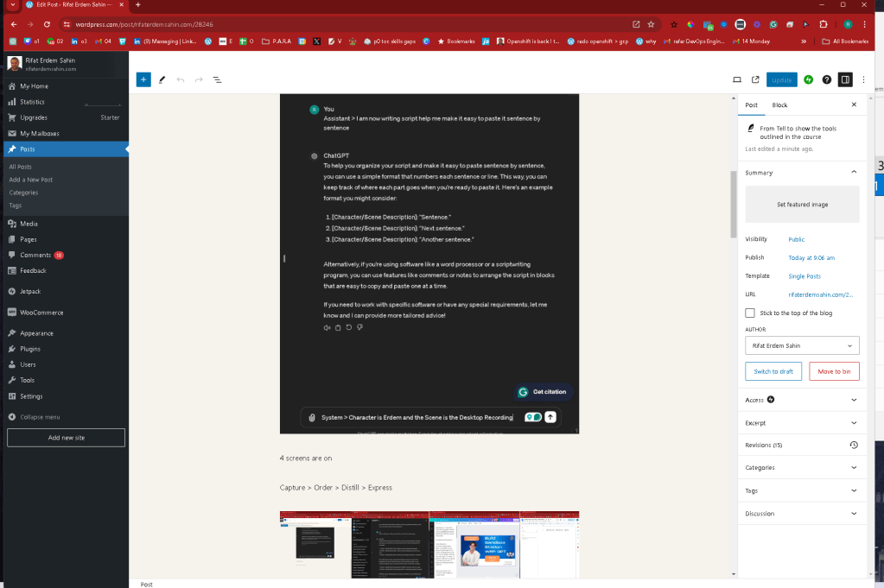Expand the Discussion panel
Image resolution: width=884 pixels, height=588 pixels.
(802, 513)
